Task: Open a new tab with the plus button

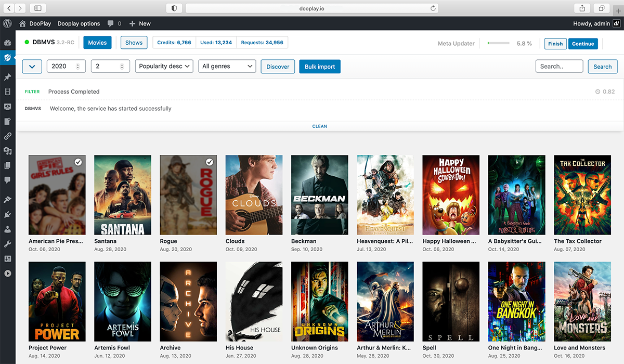Action: click(618, 10)
